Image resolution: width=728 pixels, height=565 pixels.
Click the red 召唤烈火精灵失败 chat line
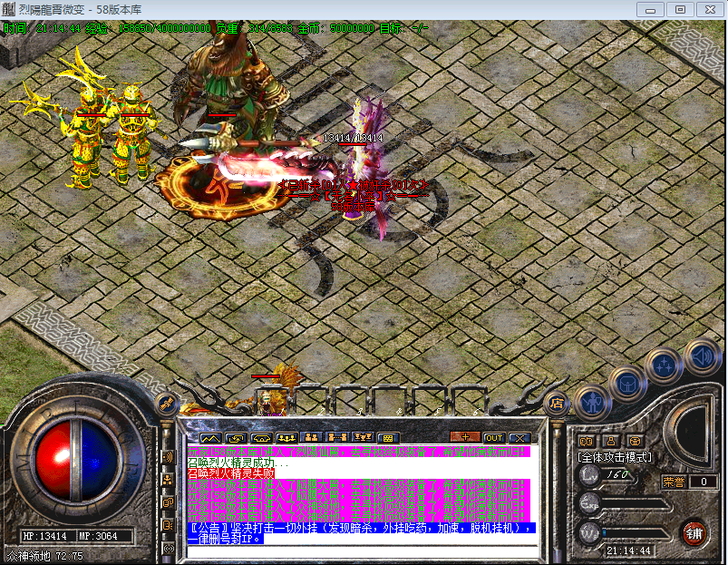(231, 473)
